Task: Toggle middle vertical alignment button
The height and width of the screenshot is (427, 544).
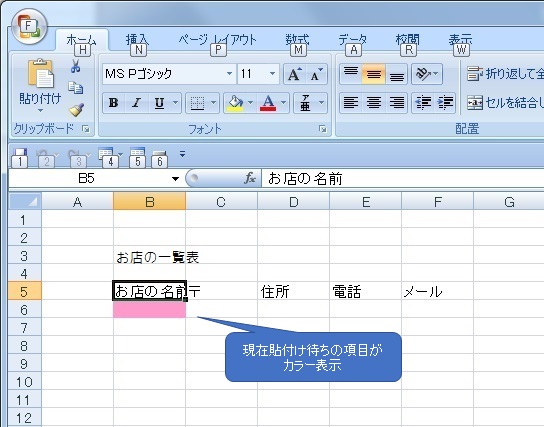Action: point(374,74)
